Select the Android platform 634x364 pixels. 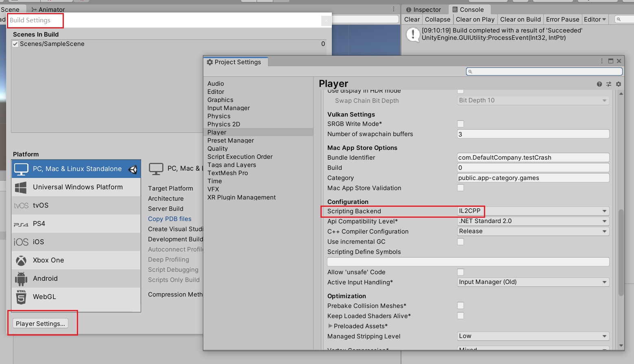point(76,279)
